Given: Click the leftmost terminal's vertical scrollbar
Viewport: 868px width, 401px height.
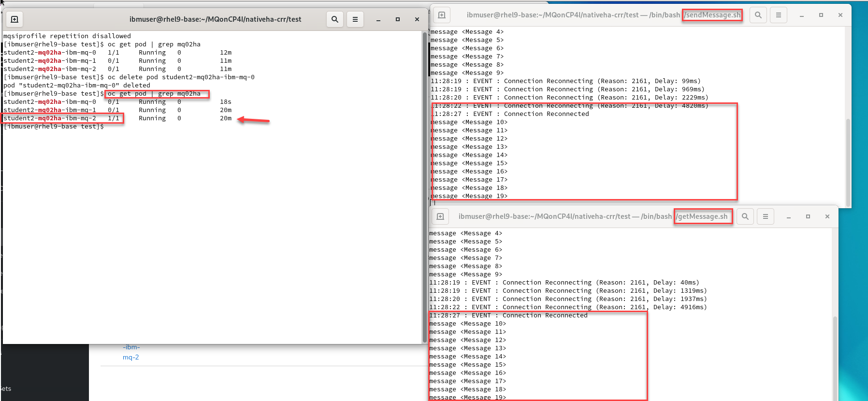Looking at the screenshot, I should (x=425, y=184).
